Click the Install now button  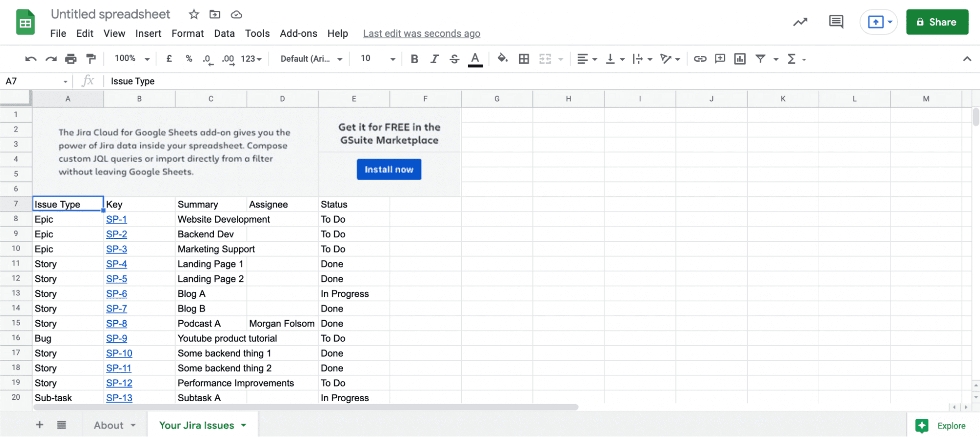[389, 169]
